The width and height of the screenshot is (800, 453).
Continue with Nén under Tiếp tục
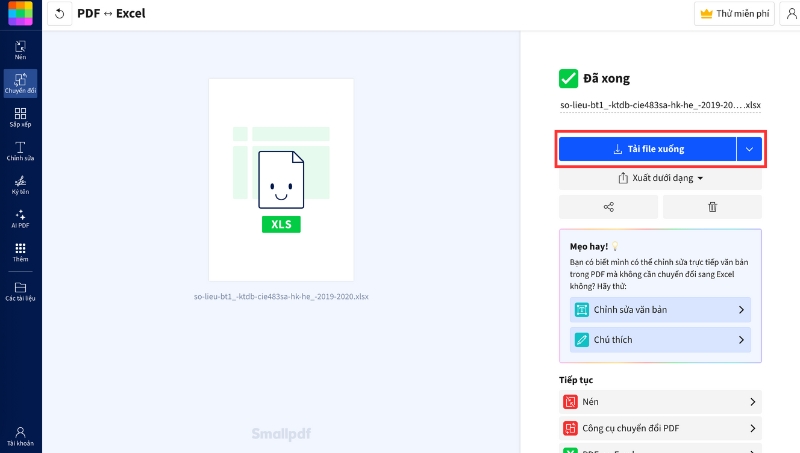pos(660,402)
